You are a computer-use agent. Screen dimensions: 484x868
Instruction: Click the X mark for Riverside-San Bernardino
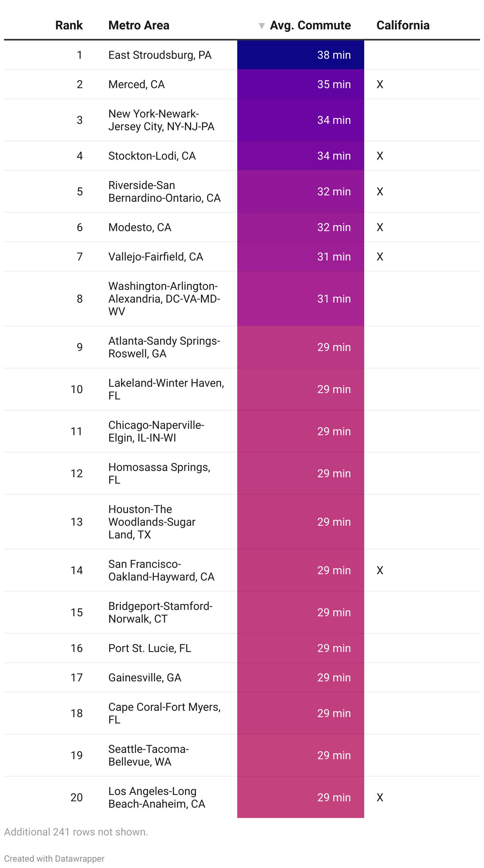[380, 191]
